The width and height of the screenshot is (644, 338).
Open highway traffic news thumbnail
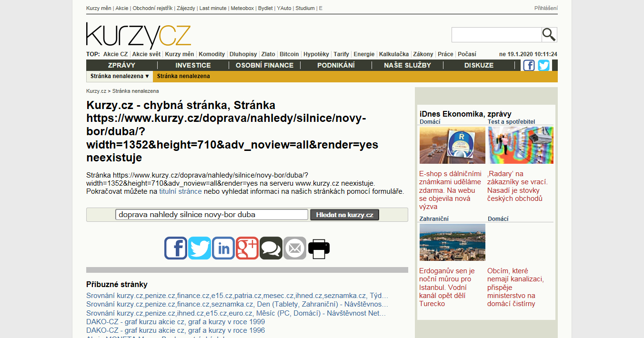click(x=453, y=145)
